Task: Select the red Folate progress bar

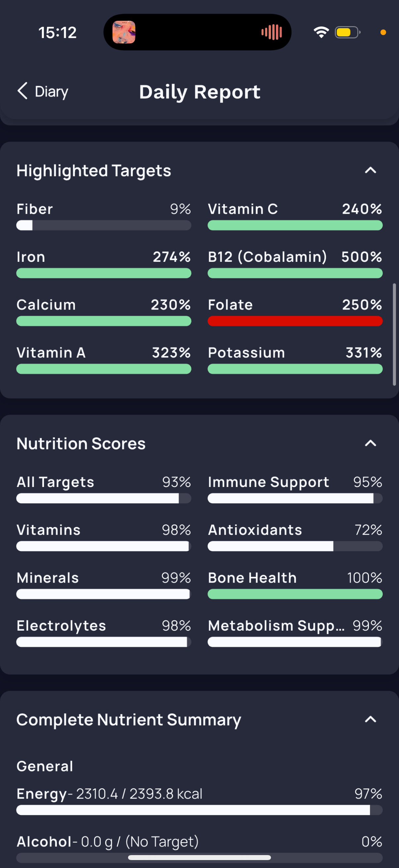Action: 295,321
